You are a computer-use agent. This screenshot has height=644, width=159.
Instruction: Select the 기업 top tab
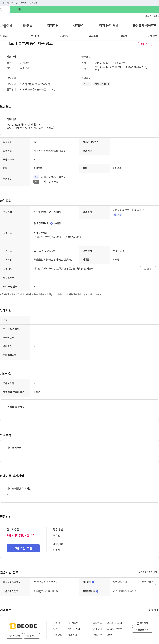point(20,9)
